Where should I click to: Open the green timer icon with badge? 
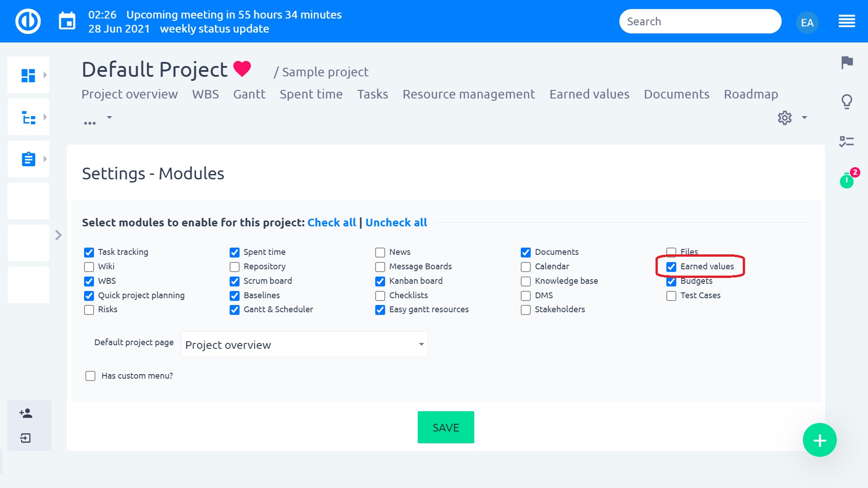coord(847,181)
